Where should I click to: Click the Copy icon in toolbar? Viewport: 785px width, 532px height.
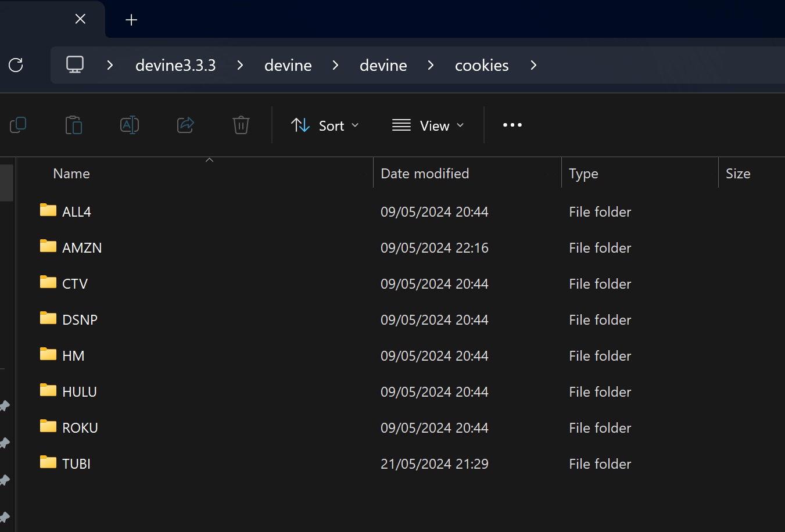coord(18,125)
